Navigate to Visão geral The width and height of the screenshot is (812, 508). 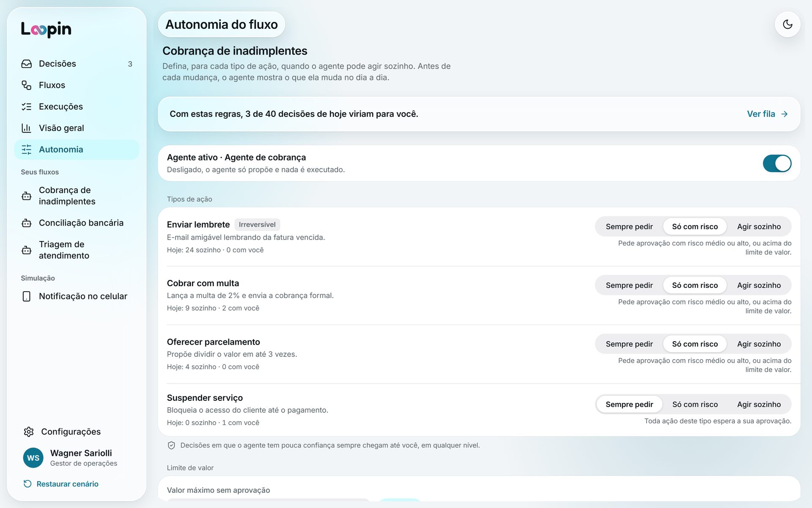point(77,128)
